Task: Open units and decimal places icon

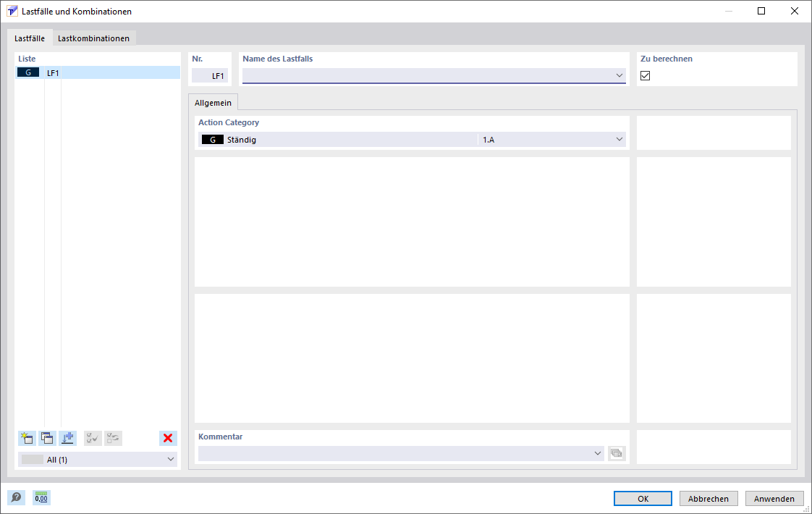Action: tap(41, 498)
